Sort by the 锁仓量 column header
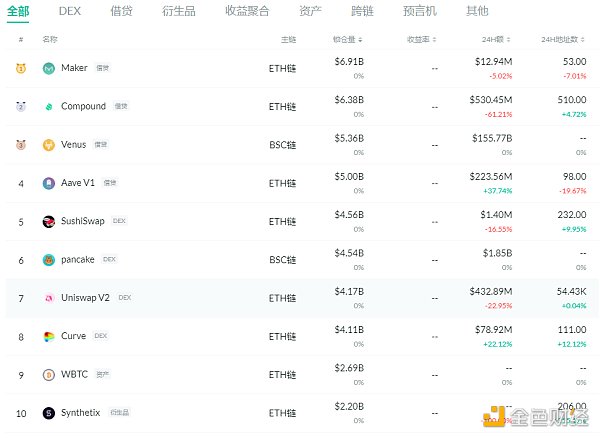Screen dimensions: 600x438 (347, 39)
